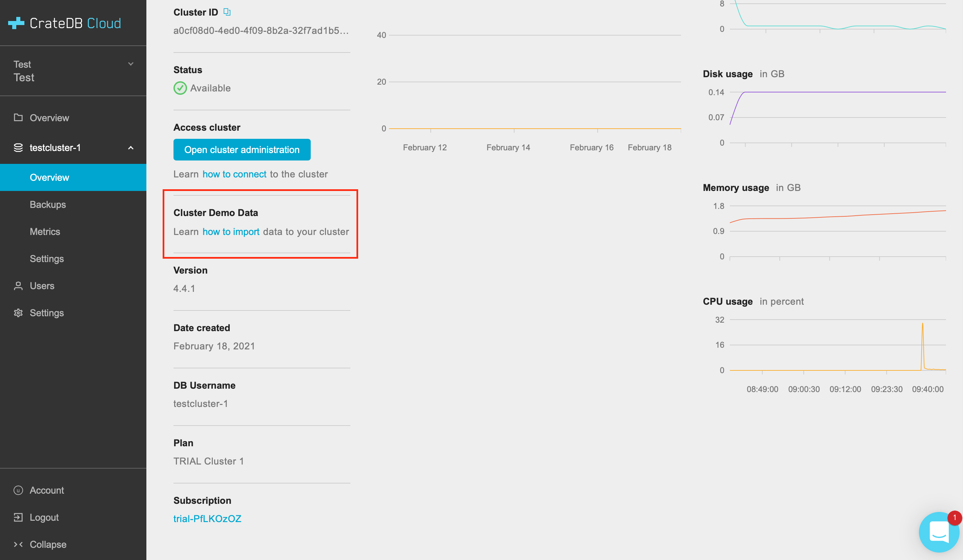Follow the how to import link
This screenshot has height=560, width=963.
pyautogui.click(x=231, y=232)
